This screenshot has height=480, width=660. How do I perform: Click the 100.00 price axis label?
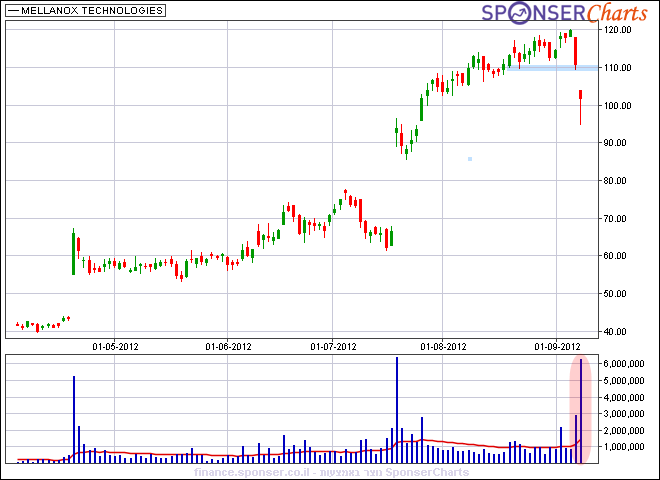pyautogui.click(x=617, y=106)
